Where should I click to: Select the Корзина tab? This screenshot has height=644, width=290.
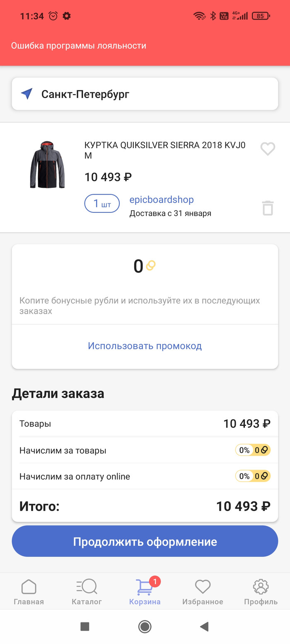coord(145,592)
